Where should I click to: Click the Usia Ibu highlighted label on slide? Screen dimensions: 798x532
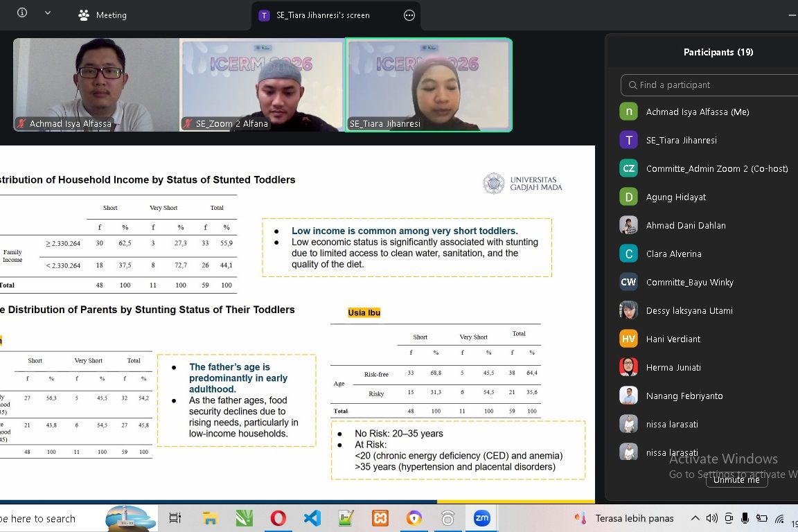click(x=364, y=312)
